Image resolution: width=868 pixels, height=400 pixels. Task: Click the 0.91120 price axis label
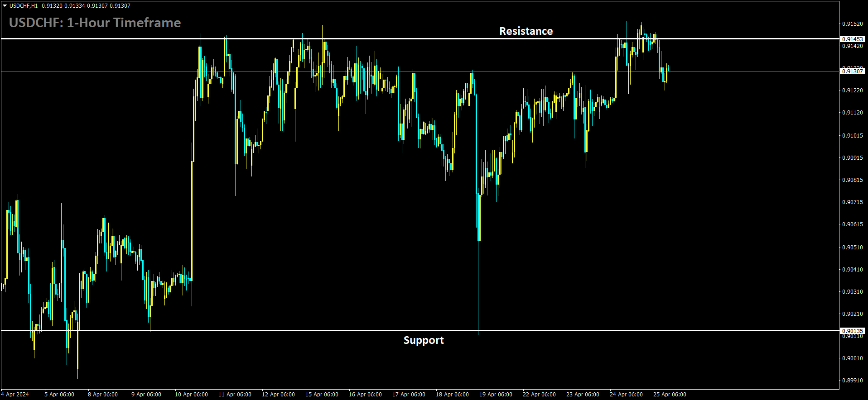852,113
